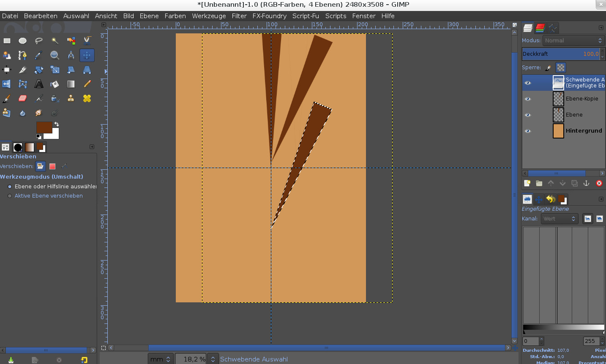Open the mm unit dropdown in status bar

click(x=161, y=359)
